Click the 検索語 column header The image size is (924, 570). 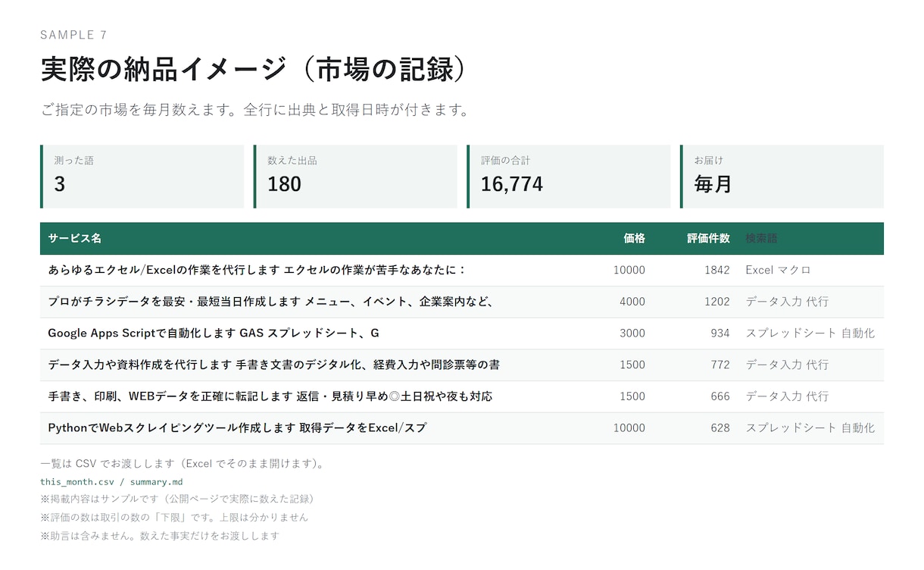[x=761, y=238]
